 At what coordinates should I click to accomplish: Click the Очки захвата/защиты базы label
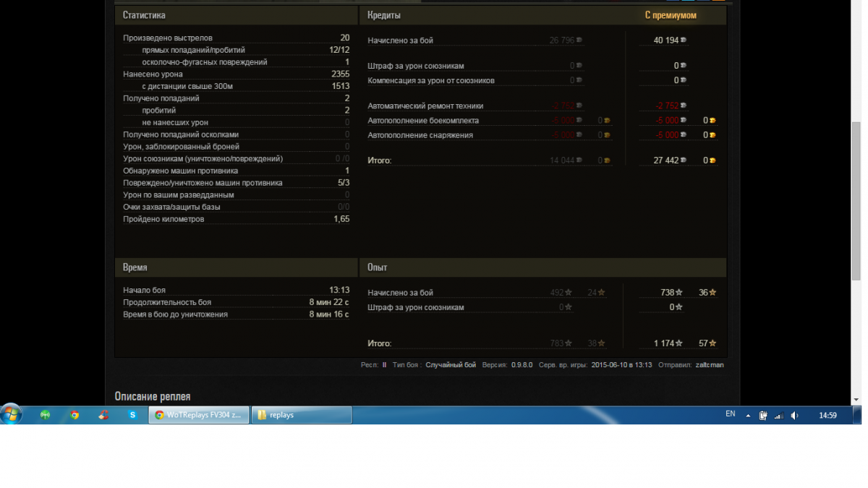click(x=171, y=207)
